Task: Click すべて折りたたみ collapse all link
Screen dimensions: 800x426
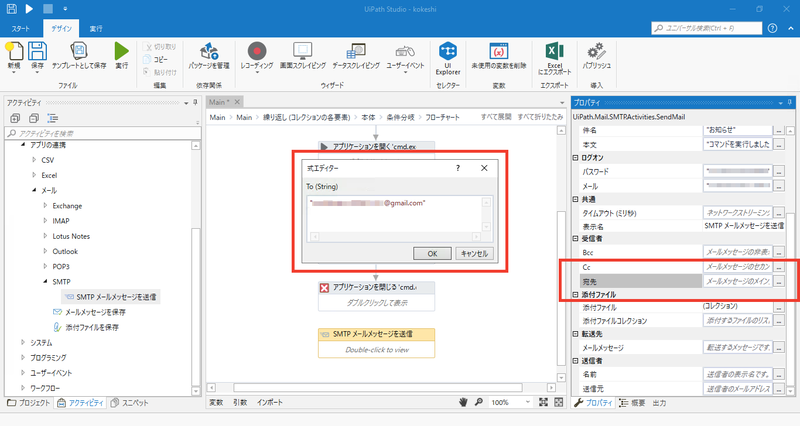Action: pos(540,117)
